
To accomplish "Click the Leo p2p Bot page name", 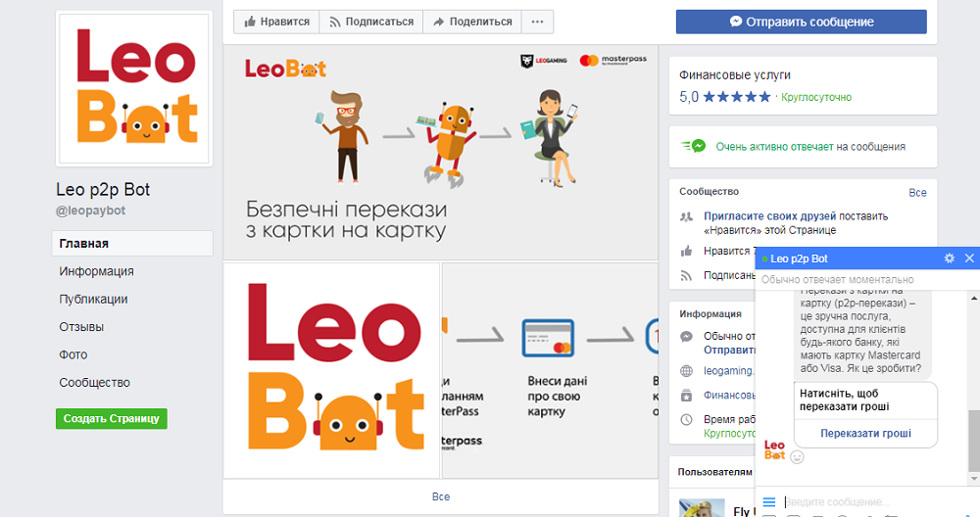I will (x=103, y=190).
